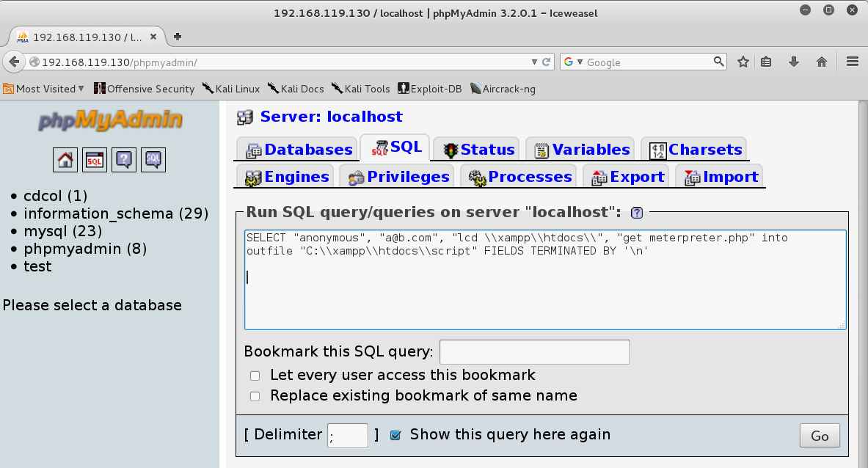The width and height of the screenshot is (868, 468).
Task: Click the Go button to run query
Action: (820, 436)
